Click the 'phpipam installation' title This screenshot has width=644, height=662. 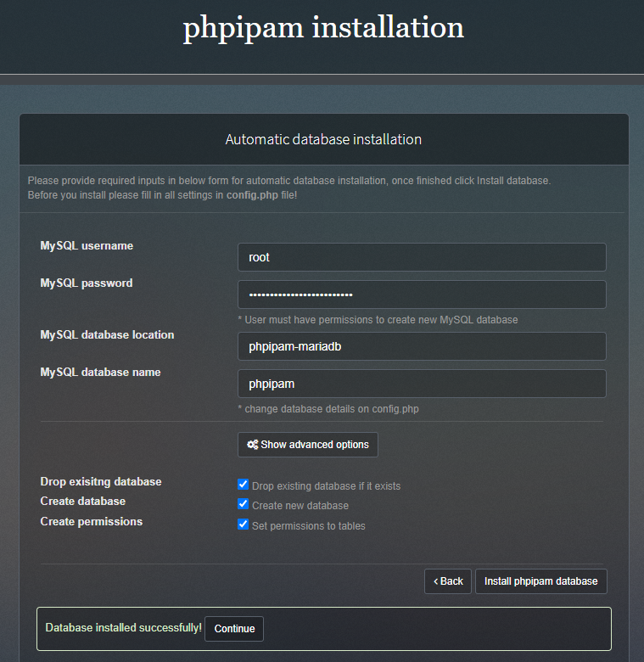click(x=323, y=28)
